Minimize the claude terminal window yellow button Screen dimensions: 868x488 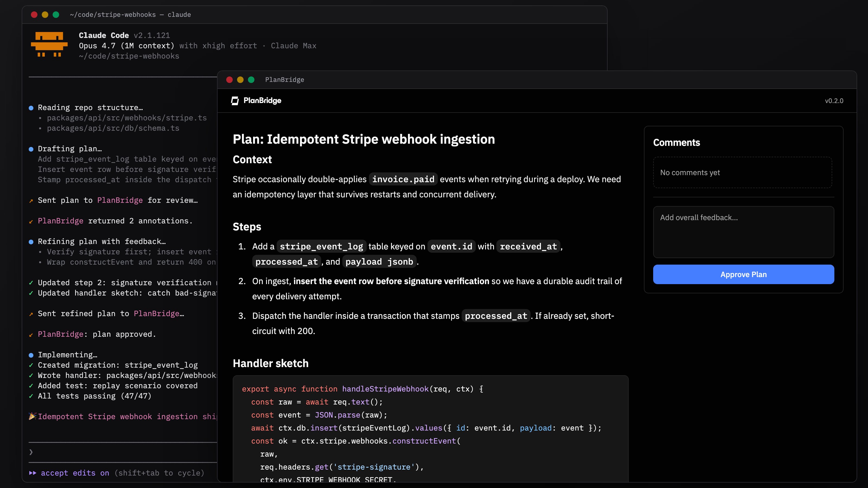[x=45, y=14]
